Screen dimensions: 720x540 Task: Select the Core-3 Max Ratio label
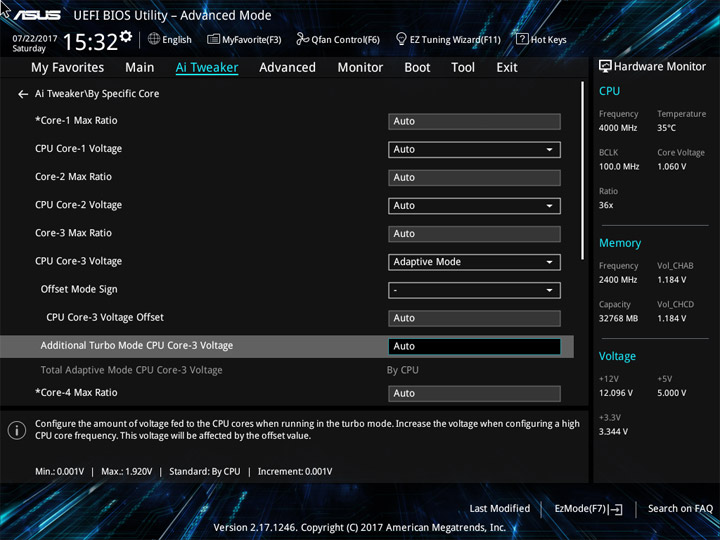[x=73, y=233]
